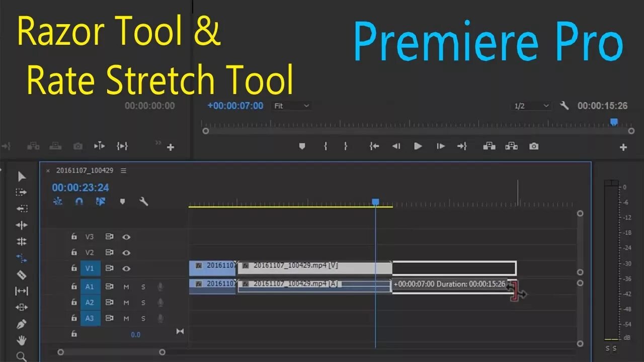Image resolution: width=644 pixels, height=362 pixels.
Task: Open timeline display settings wrench
Action: pos(143,202)
